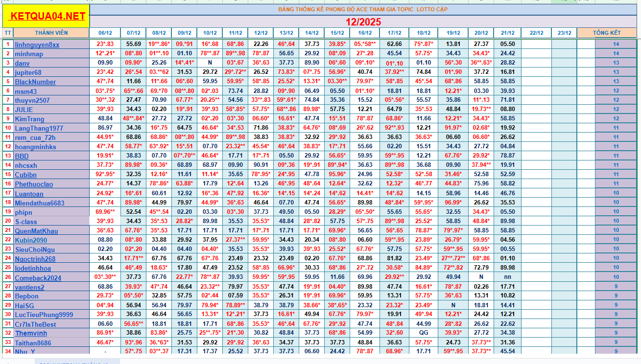Click the table title BẢNG THỐNG KÊ PHONG ĐỘ
The height and width of the screenshot is (364, 641).
click(x=363, y=9)
